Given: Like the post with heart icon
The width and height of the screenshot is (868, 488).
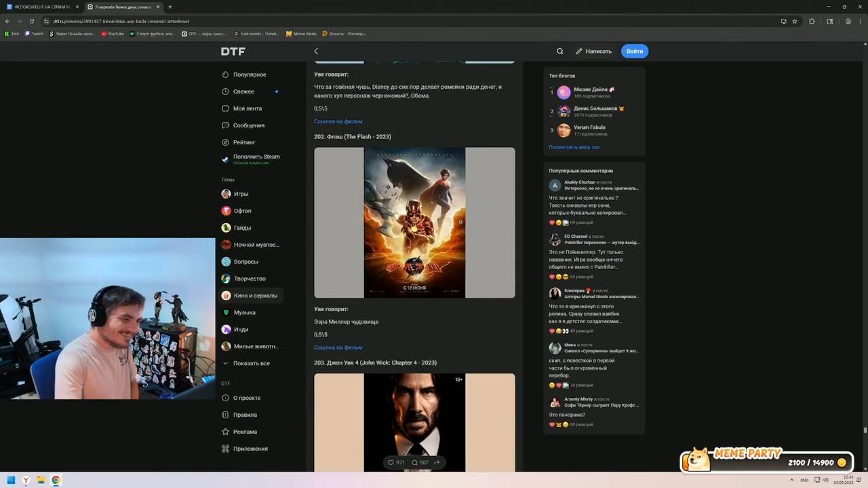Looking at the screenshot, I should (x=391, y=462).
